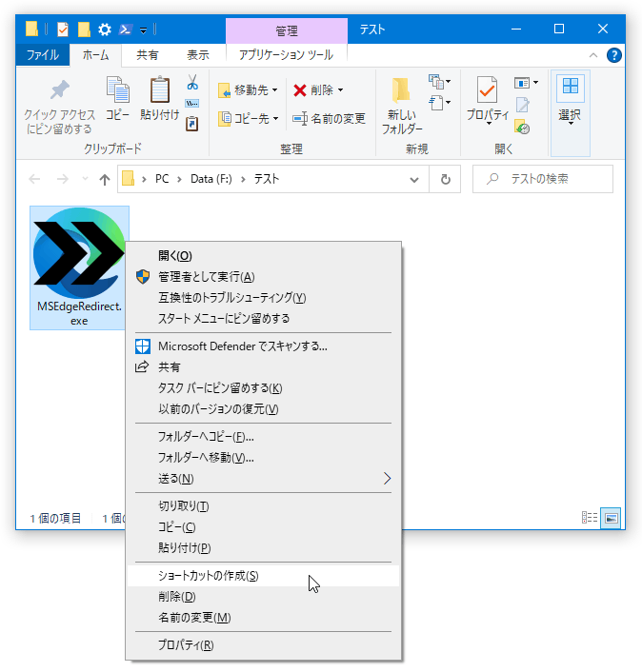Click quick access toolbar New folder icon
The height and width of the screenshot is (672, 642).
pos(84,30)
